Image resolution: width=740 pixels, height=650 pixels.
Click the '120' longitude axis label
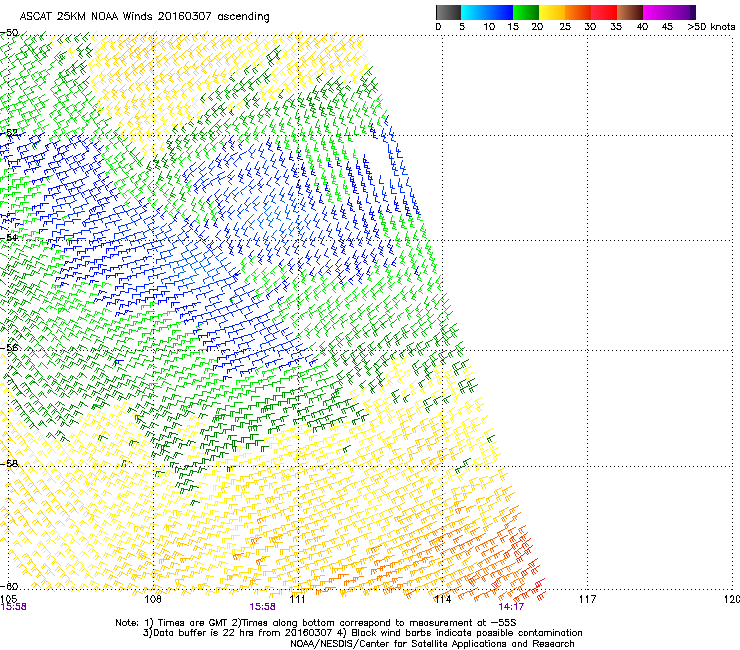click(x=732, y=599)
